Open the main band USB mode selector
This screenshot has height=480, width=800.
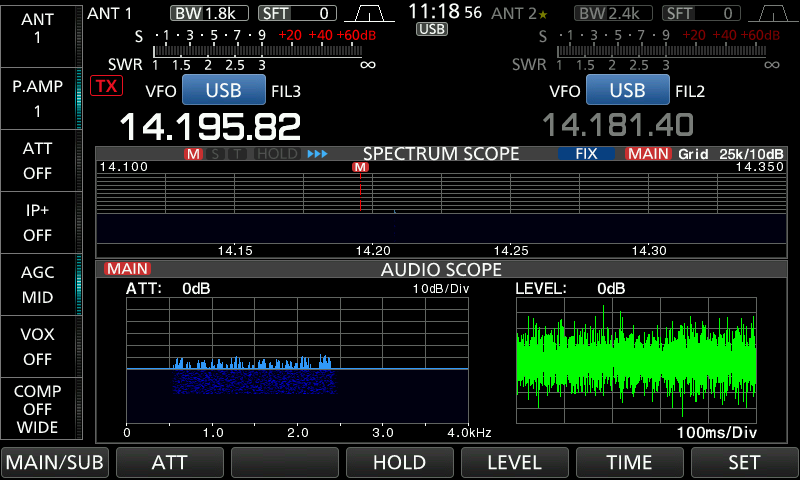pyautogui.click(x=222, y=90)
